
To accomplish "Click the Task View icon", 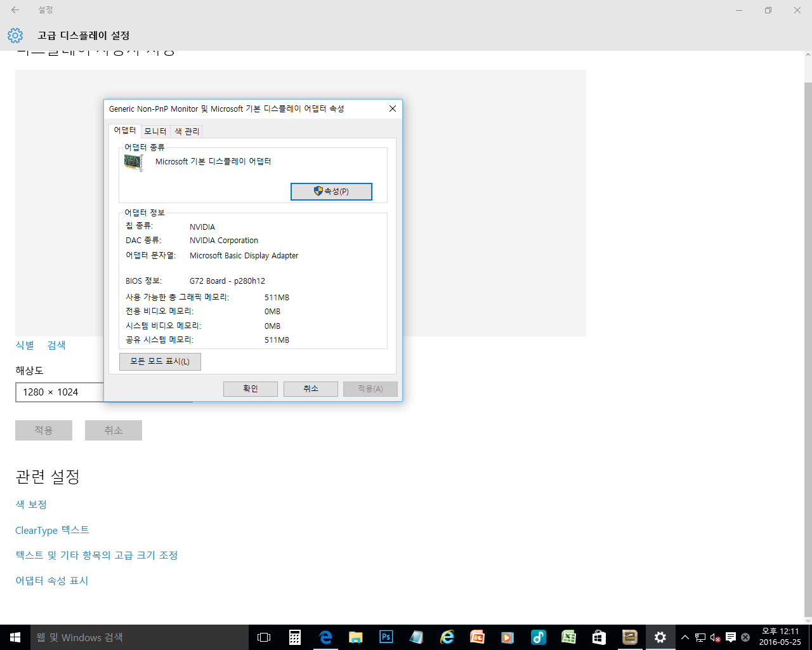I will click(264, 637).
